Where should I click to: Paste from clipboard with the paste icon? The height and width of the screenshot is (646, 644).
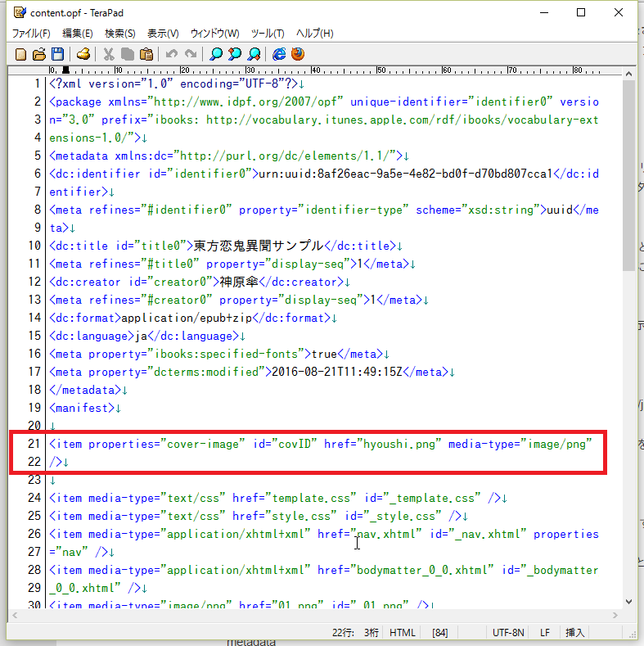[146, 54]
